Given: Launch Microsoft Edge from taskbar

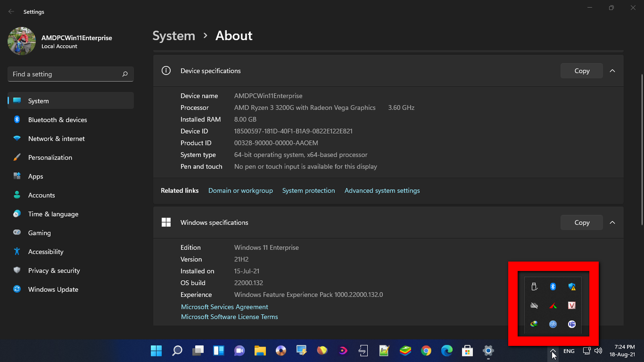Looking at the screenshot, I should [447, 350].
